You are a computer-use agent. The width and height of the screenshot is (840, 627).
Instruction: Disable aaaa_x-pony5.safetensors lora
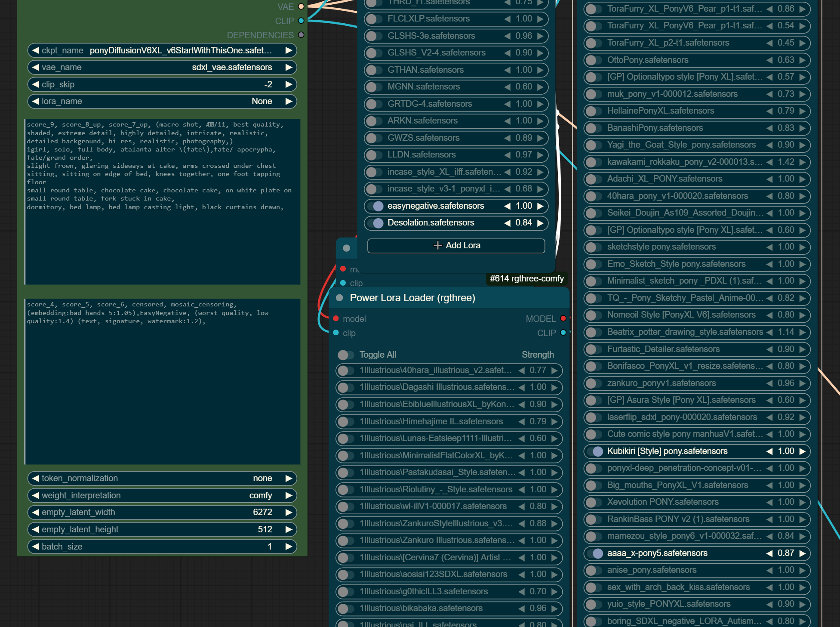(594, 553)
